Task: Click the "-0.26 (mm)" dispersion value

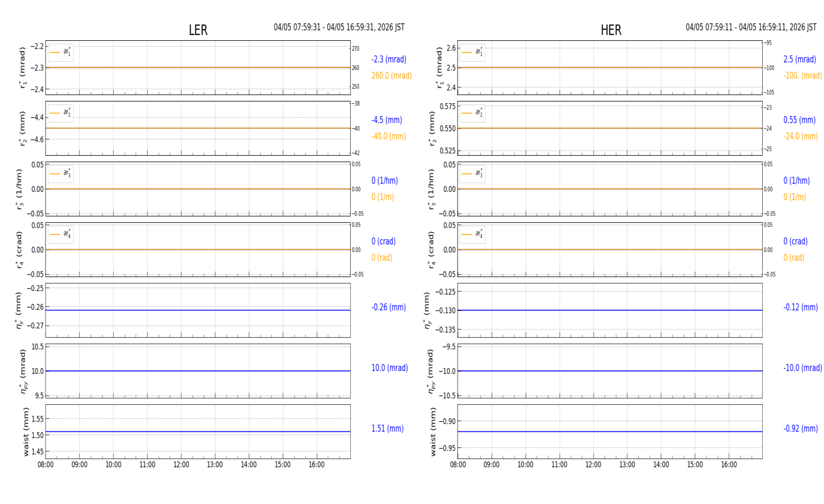Action: 389,307
